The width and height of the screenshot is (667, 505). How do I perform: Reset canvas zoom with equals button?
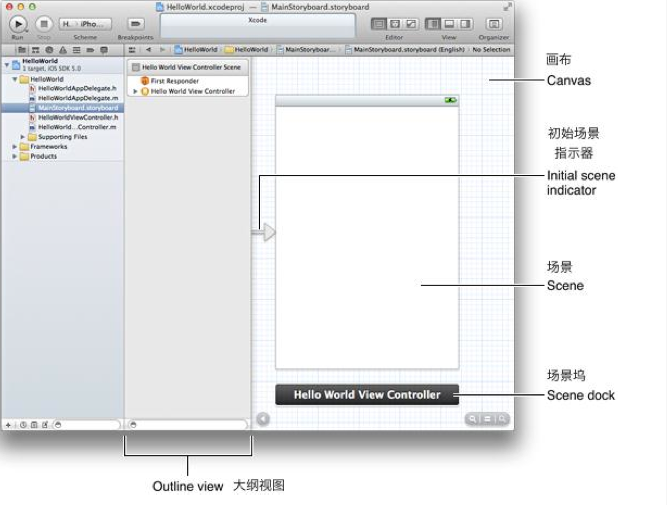click(487, 419)
